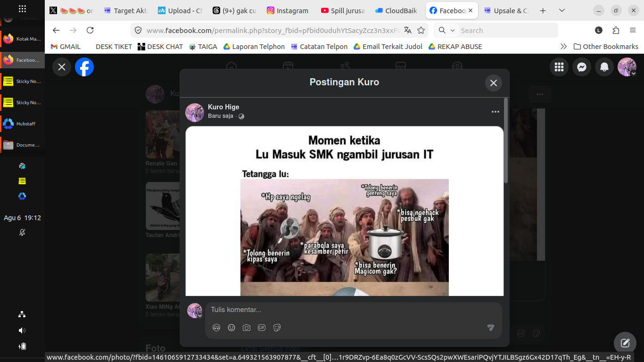Switch commenting profile via the small avatar

pyautogui.click(x=195, y=311)
